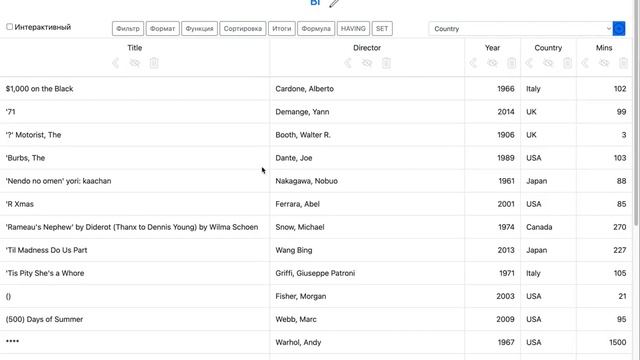The width and height of the screenshot is (640, 360).
Task: Open the Сортировка button
Action: (x=242, y=29)
